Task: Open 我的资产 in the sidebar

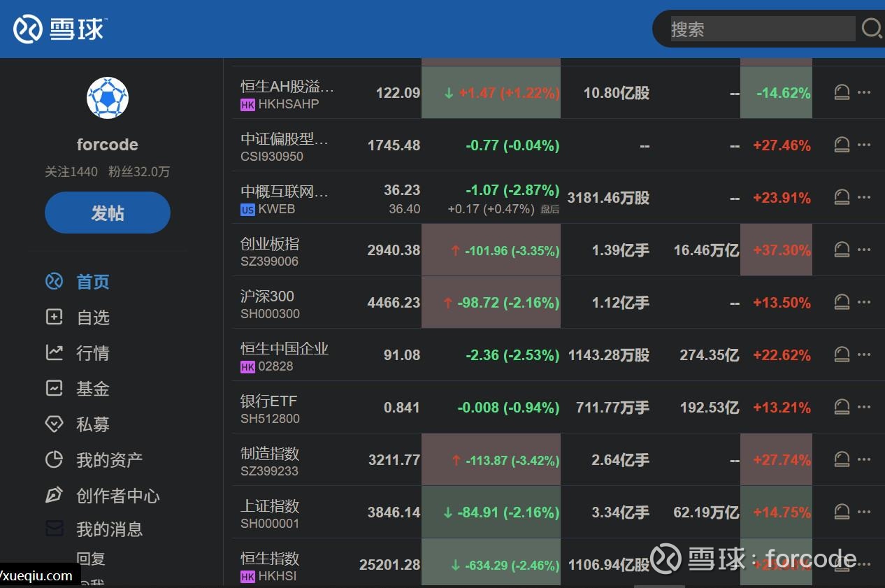Action: 110,460
